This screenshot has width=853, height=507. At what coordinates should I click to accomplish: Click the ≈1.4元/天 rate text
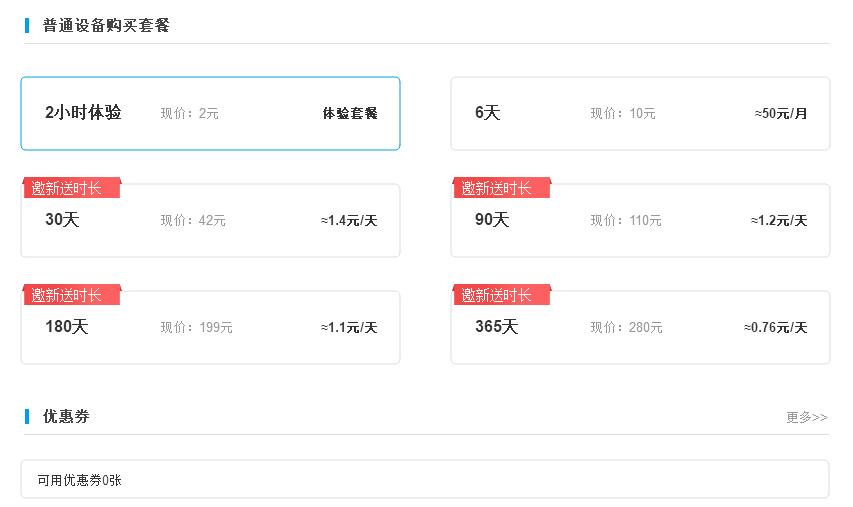[x=349, y=221]
